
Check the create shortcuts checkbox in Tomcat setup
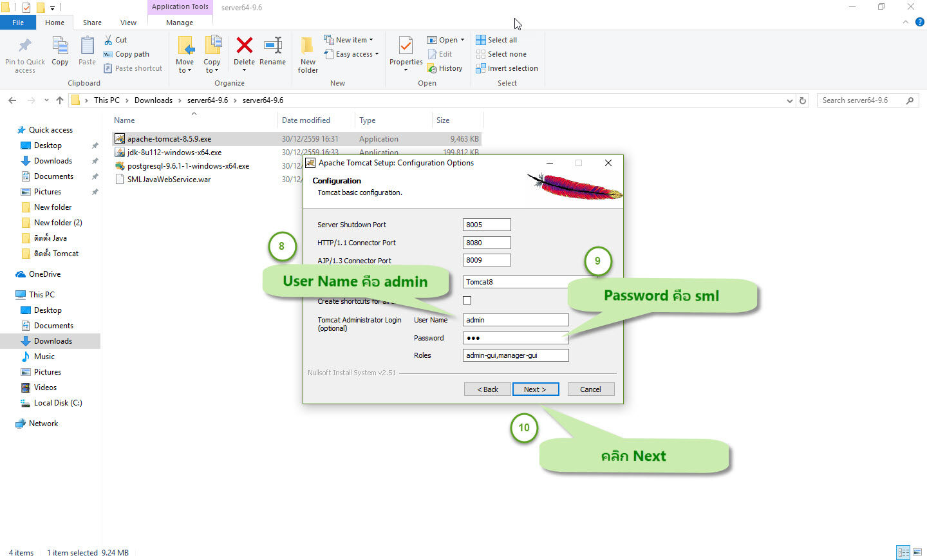point(467,300)
